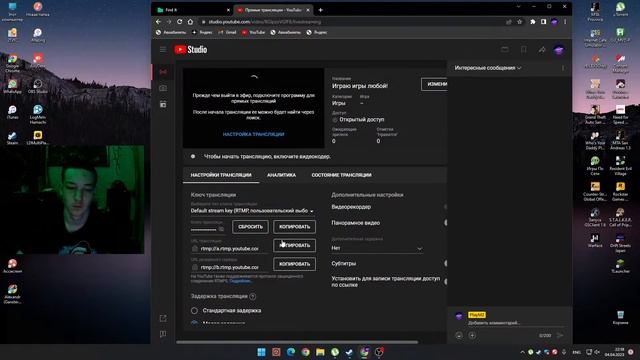The height and width of the screenshot is (360, 640).
Task: Click the share arrow icon in Studio header
Action: 542,49
